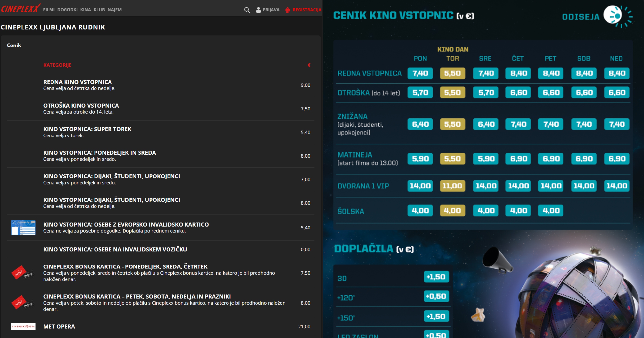Select the MET OPERA price row

(59, 327)
